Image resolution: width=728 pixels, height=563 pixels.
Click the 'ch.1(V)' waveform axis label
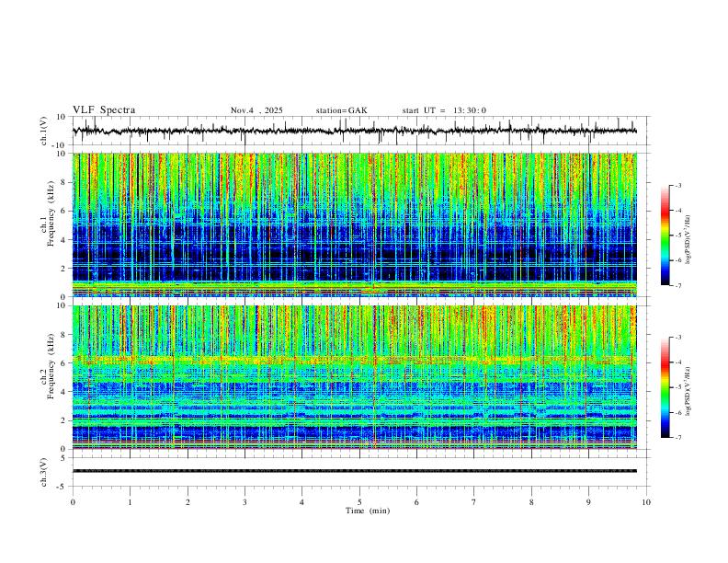[x=43, y=131]
